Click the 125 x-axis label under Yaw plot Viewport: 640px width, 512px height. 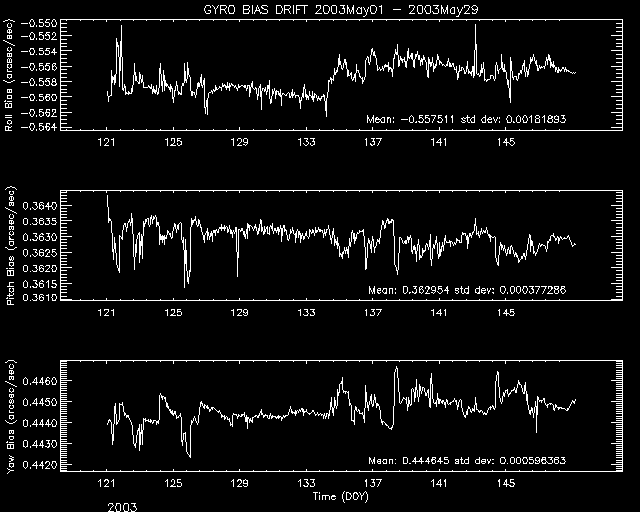(x=173, y=483)
